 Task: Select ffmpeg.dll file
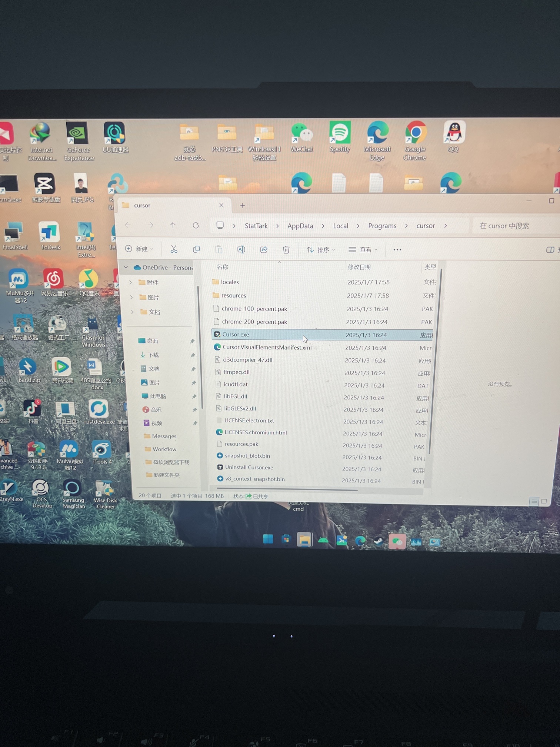[236, 372]
